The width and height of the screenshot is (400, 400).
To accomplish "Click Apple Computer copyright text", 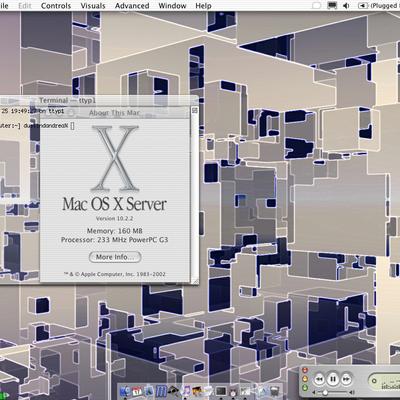I will point(115,274).
